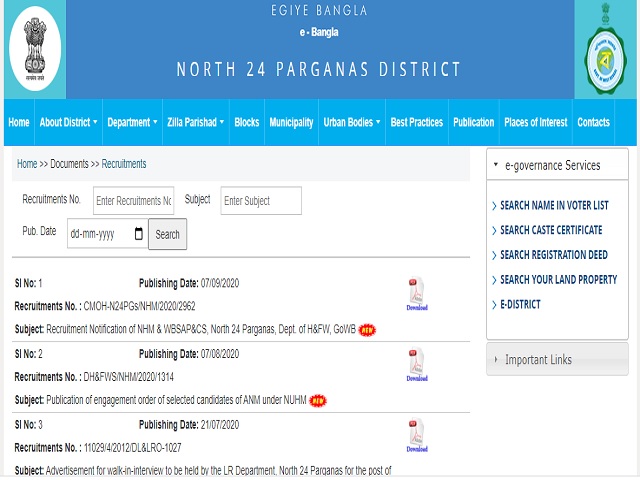The width and height of the screenshot is (640, 480).
Task: Click the Recruitments breadcrumb link
Action: point(124,164)
